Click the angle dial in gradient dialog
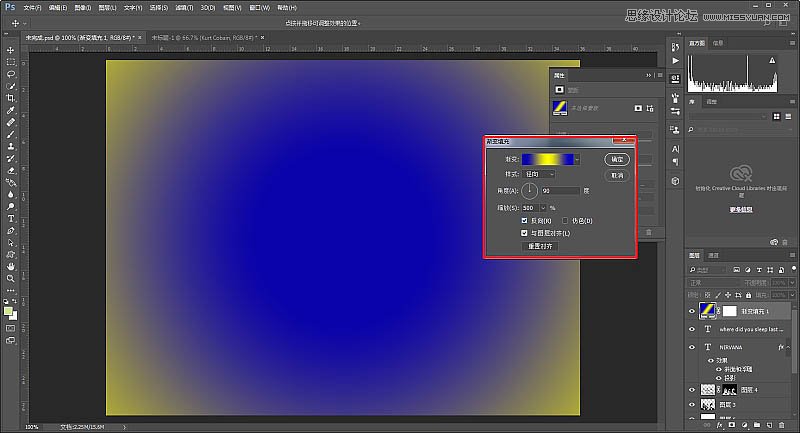 click(530, 191)
